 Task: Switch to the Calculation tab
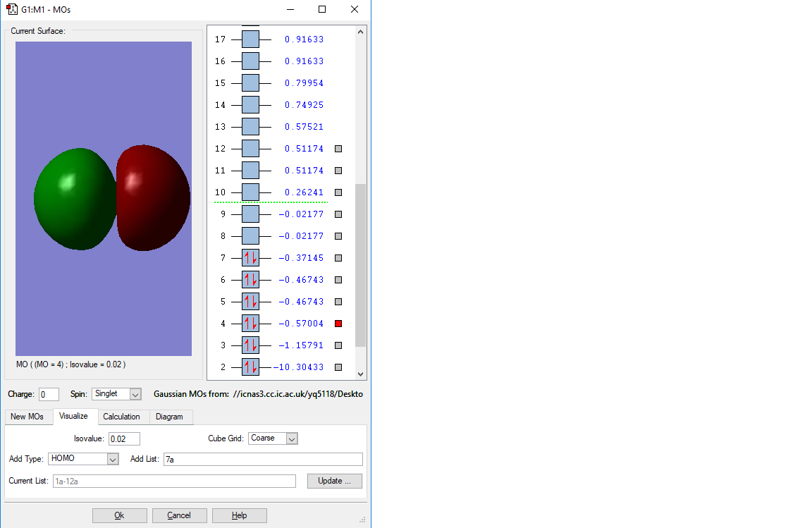(121, 417)
